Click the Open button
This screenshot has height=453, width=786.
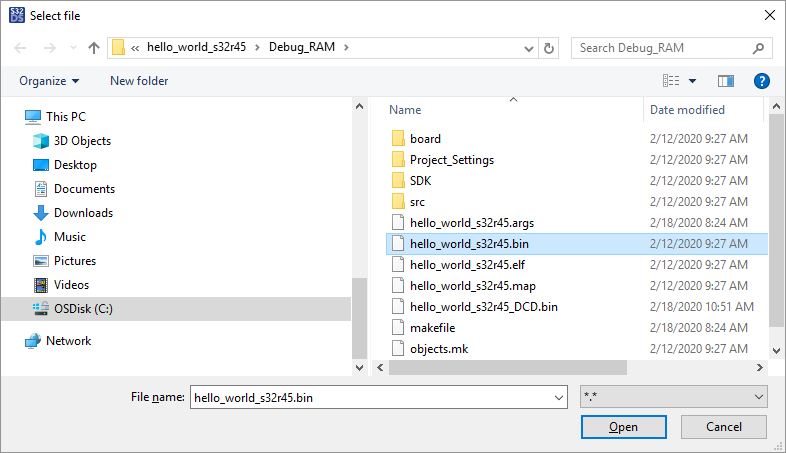pyautogui.click(x=624, y=427)
